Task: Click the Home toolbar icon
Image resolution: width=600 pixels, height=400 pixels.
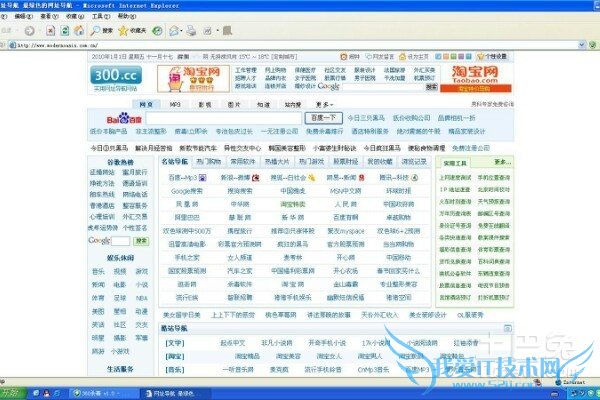Action: coord(79,31)
